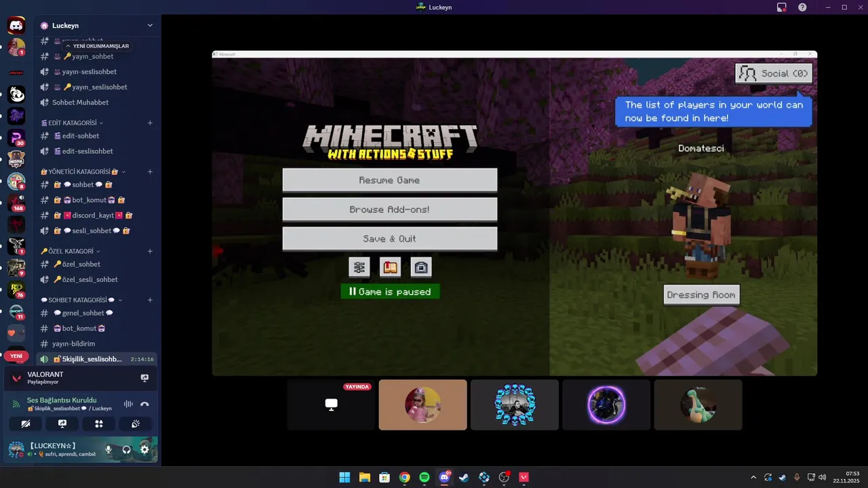Open noise suppression waveform icon
868x488 pixels.
click(x=128, y=404)
